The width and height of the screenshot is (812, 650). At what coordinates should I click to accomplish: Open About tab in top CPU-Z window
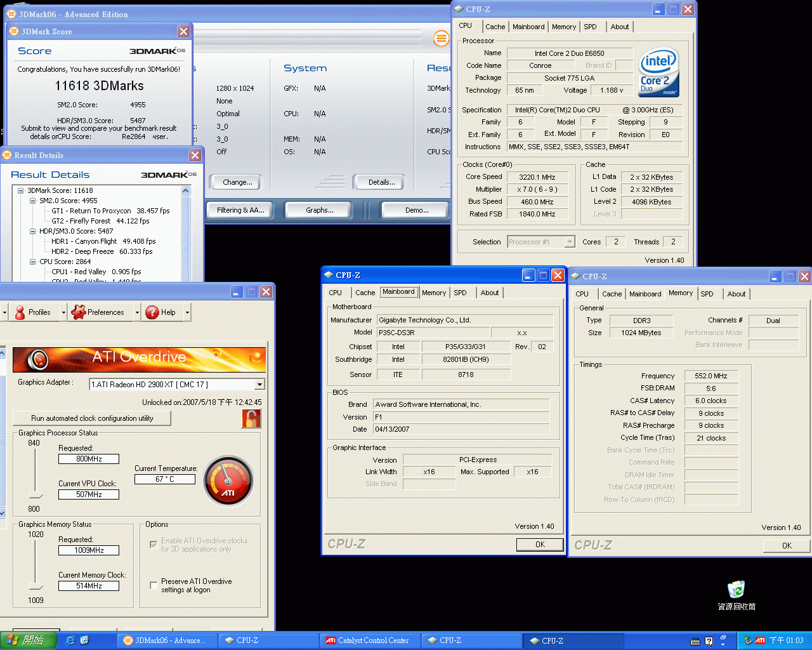[620, 27]
